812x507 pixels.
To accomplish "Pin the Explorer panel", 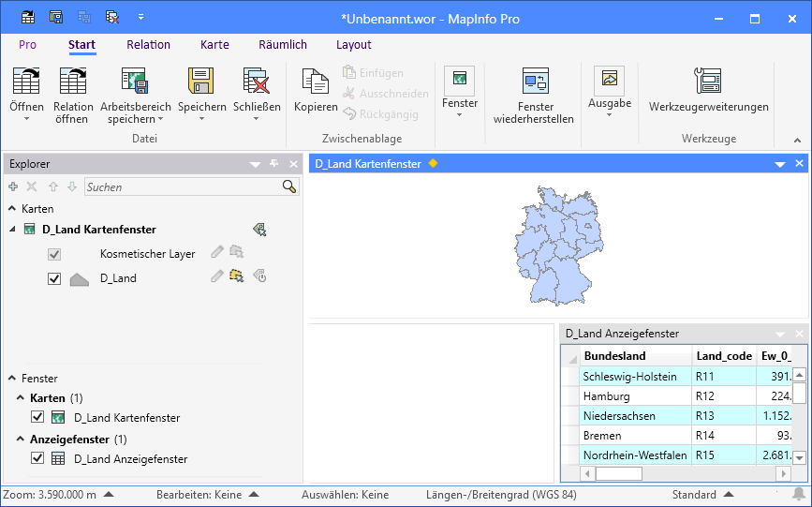I will click(x=274, y=164).
